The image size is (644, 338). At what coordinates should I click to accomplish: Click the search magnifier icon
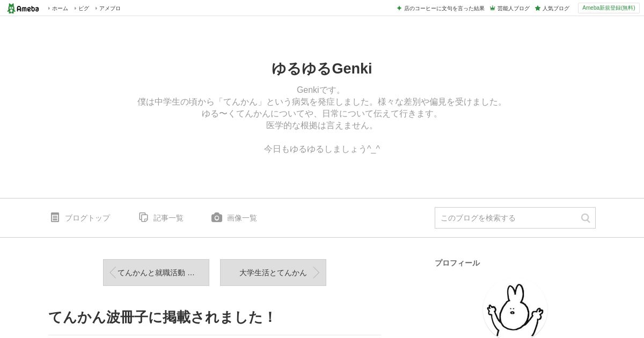(x=586, y=218)
